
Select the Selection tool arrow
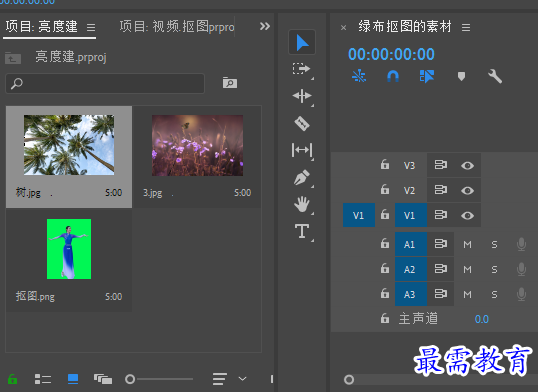tap(302, 43)
